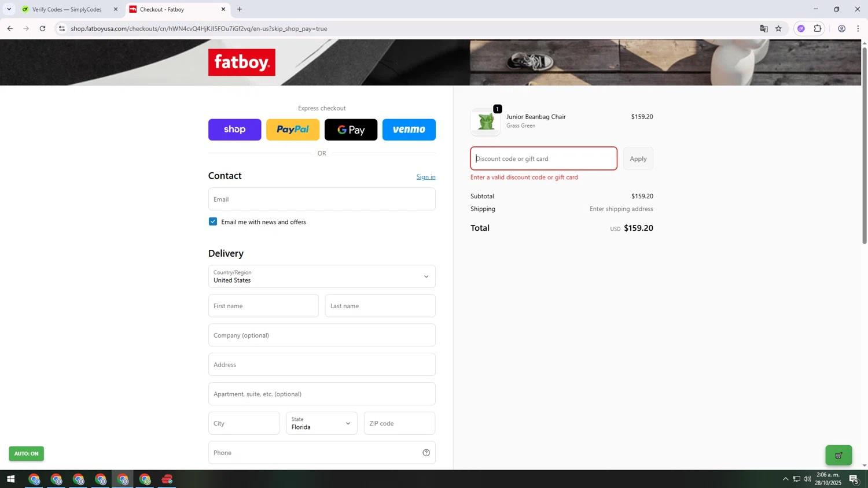
Task: Open the Chrome three-dot menu
Action: click(858, 28)
